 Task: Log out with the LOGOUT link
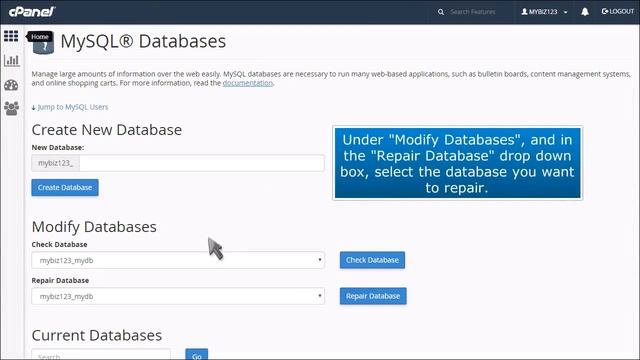pos(618,11)
